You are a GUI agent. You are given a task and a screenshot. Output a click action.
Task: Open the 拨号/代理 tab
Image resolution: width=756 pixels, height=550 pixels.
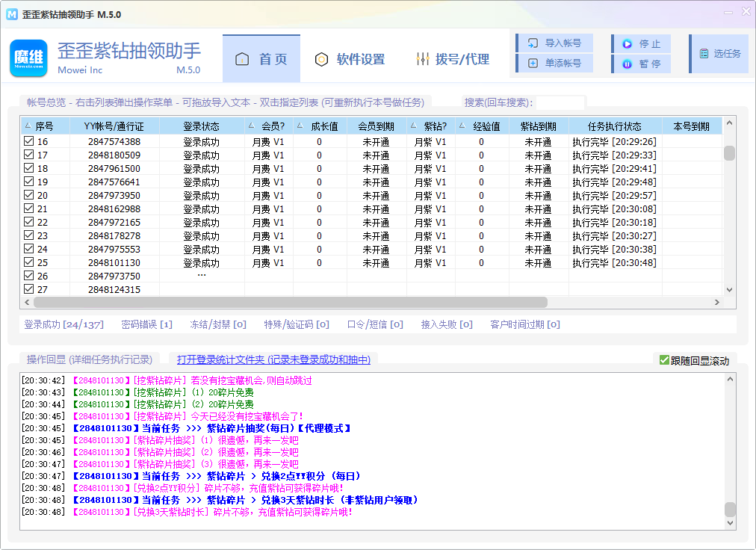point(452,59)
